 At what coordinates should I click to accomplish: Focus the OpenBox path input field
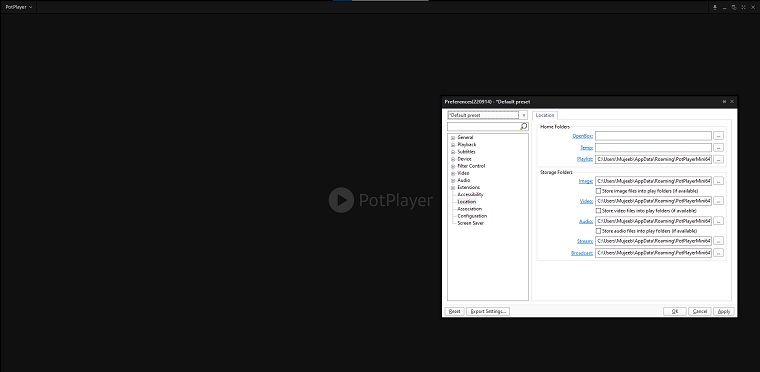click(653, 136)
